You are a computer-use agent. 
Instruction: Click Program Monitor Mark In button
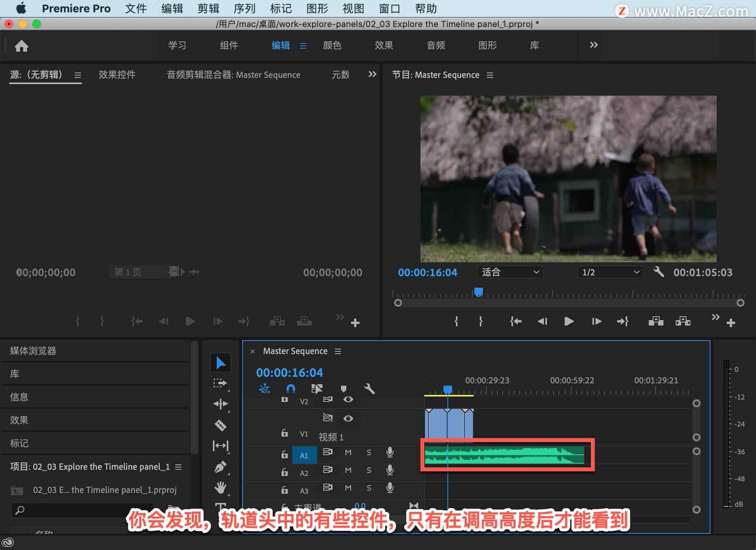tap(456, 322)
